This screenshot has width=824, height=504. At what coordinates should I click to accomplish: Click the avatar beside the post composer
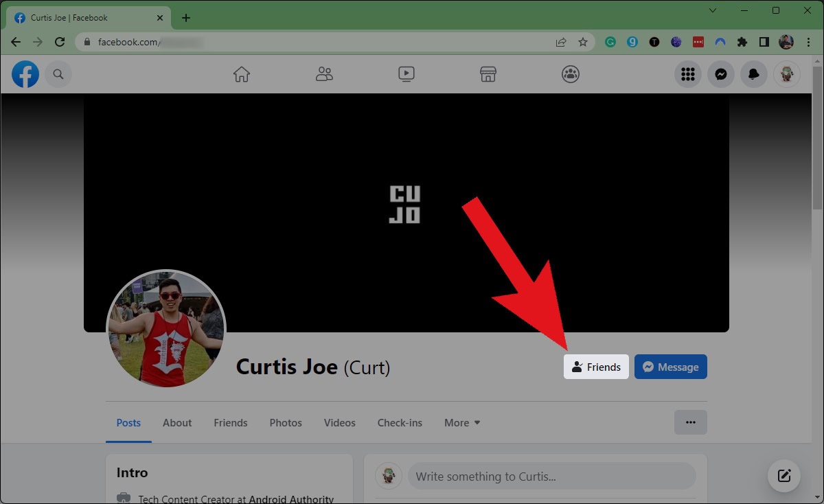(389, 476)
